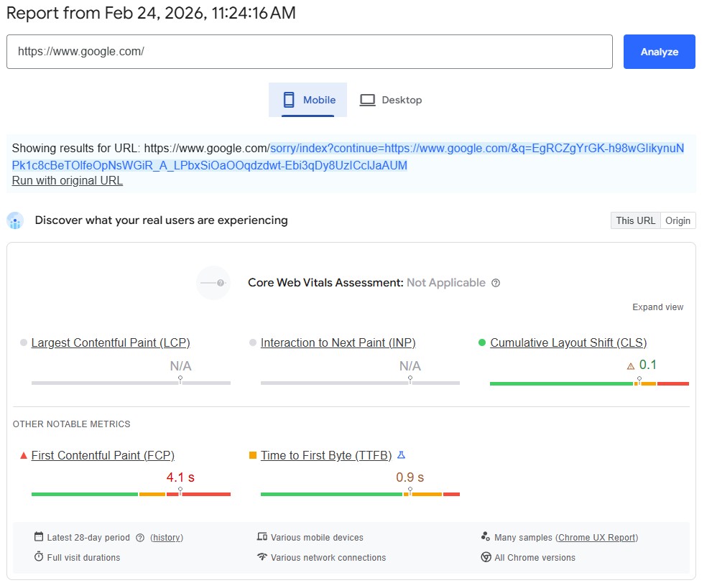
Task: Open the Chrome UX Report link
Action: [x=596, y=538]
